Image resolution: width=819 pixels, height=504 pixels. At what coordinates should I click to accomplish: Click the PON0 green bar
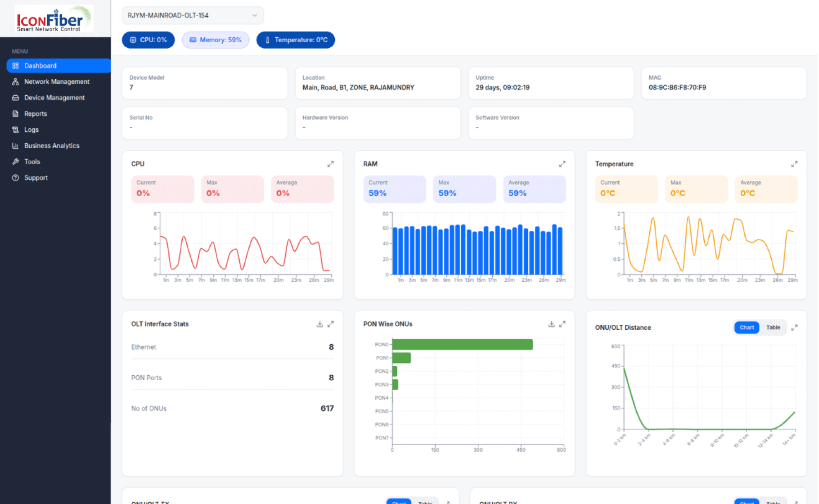[x=462, y=345]
